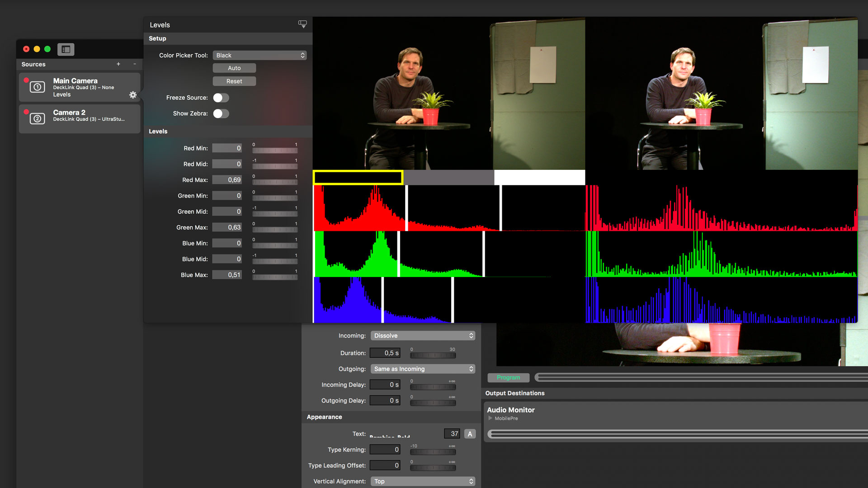Select the Program output tab
This screenshot has width=868, height=488.
tap(508, 377)
